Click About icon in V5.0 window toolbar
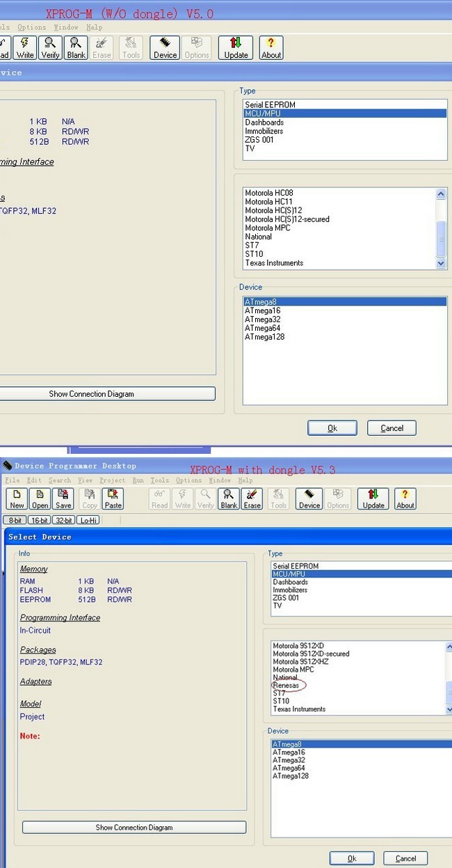Image resolution: width=452 pixels, height=868 pixels. [271, 48]
